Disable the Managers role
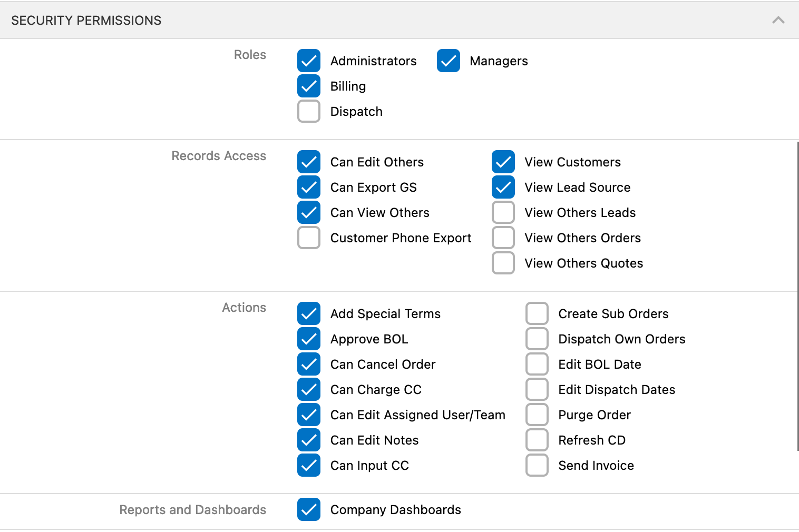Screen dimensions: 799x532 pos(448,61)
